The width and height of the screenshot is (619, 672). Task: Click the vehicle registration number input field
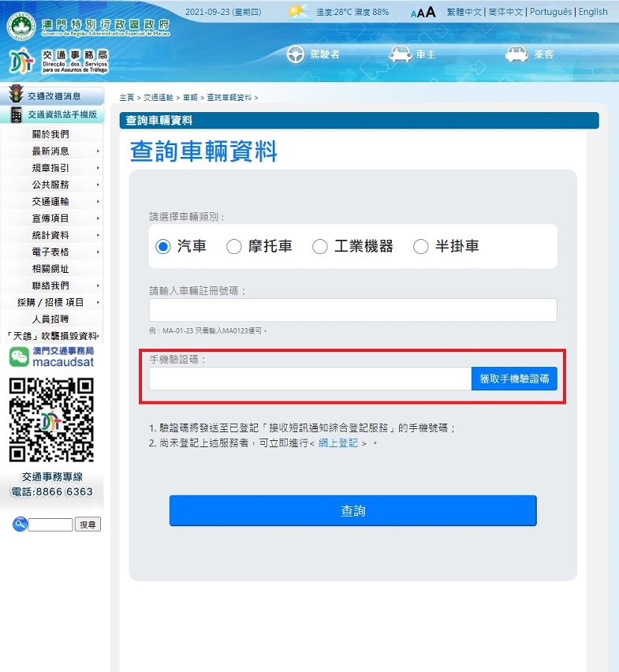click(352, 310)
